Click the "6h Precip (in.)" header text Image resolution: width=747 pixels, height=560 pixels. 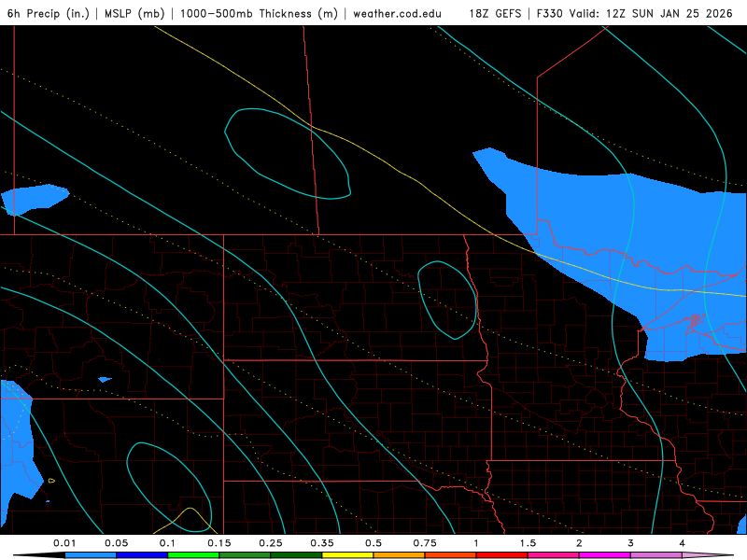point(49,13)
